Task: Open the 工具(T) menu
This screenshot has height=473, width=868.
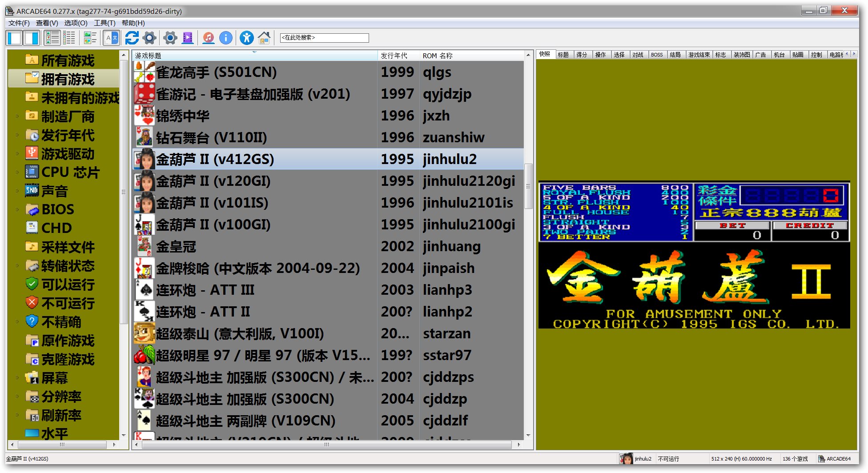Action: (x=104, y=23)
